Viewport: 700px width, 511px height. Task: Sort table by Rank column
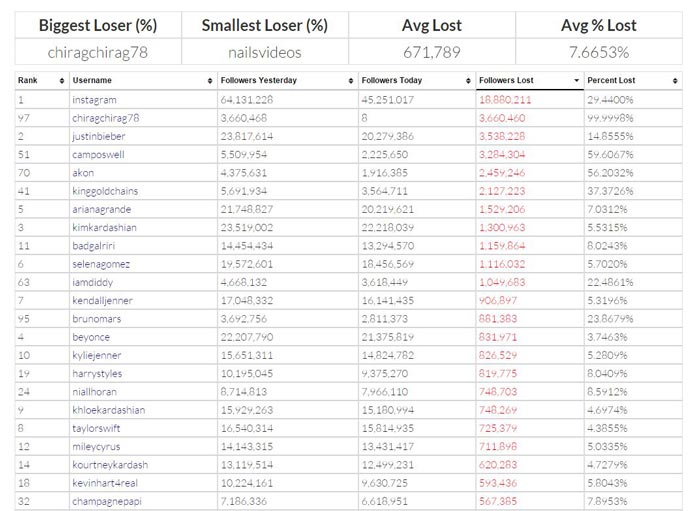click(42, 81)
